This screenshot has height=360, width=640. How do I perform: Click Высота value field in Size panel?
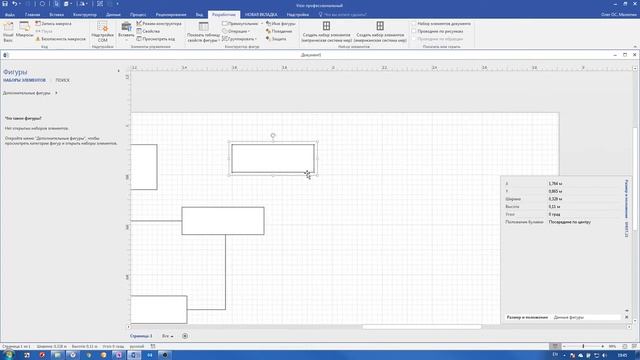tap(584, 207)
